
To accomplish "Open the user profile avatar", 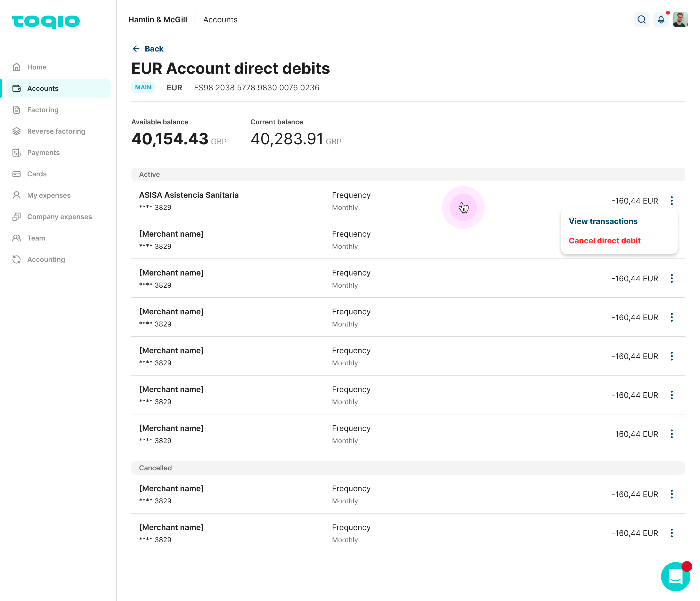I will pos(680,20).
